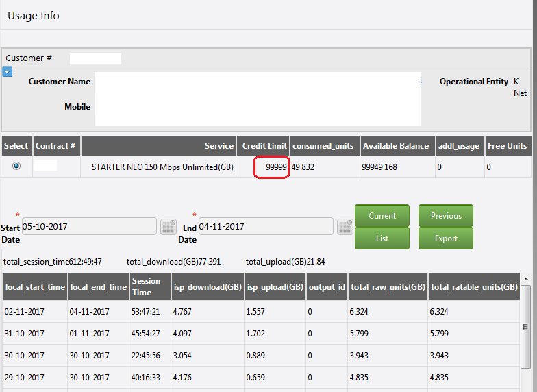
Task: Select the STARTER NEO contract radio button
Action: click(x=16, y=166)
